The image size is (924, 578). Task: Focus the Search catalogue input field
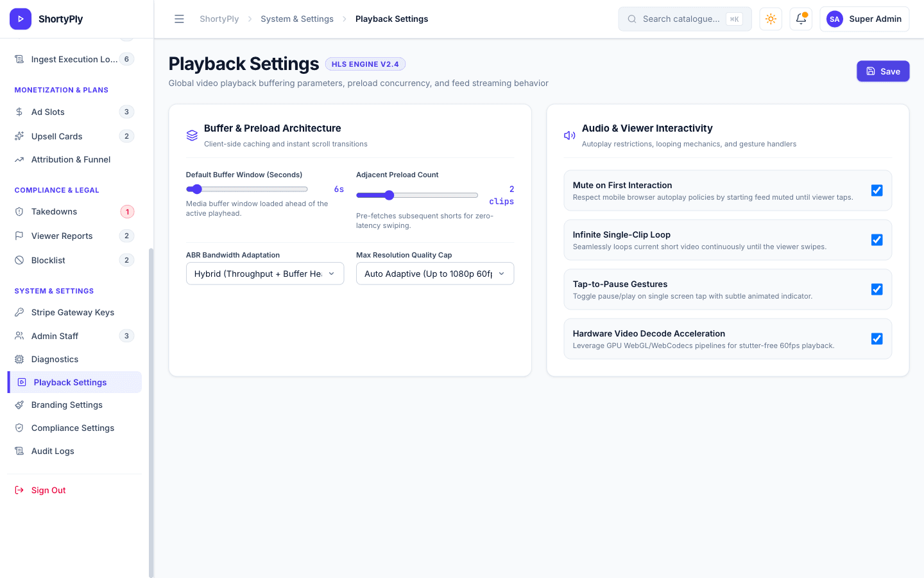pyautogui.click(x=685, y=19)
